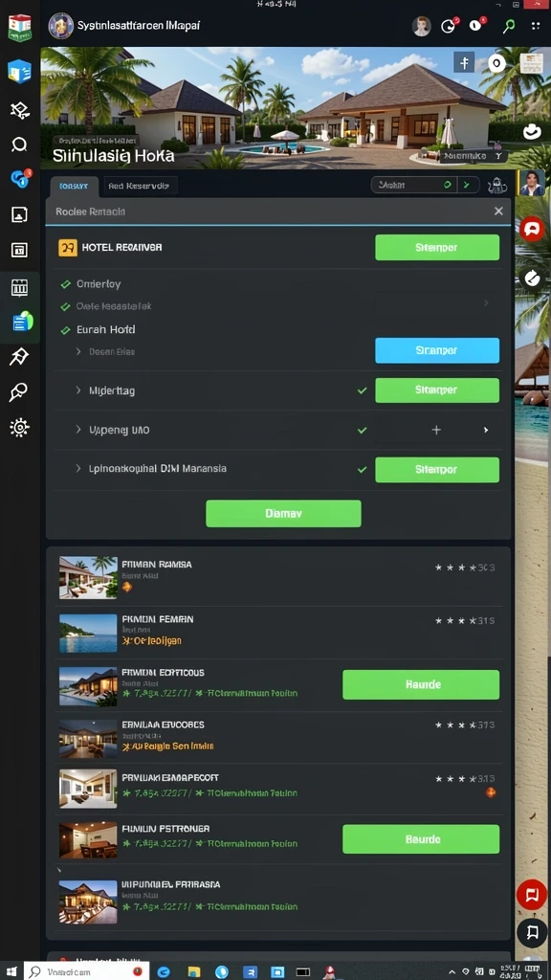Open the blue document icon in sidebar
551x980 pixels.
point(19,71)
